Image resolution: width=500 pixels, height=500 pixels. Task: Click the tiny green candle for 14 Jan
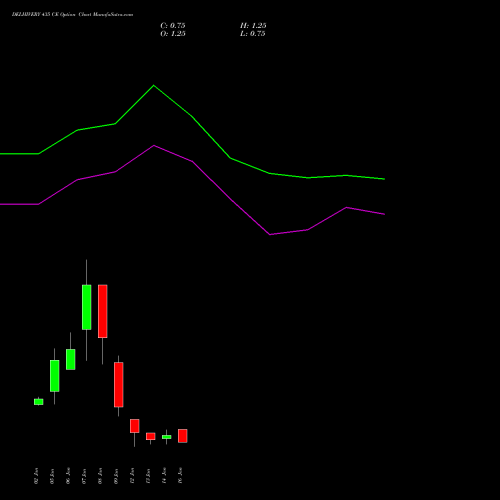[167, 437]
